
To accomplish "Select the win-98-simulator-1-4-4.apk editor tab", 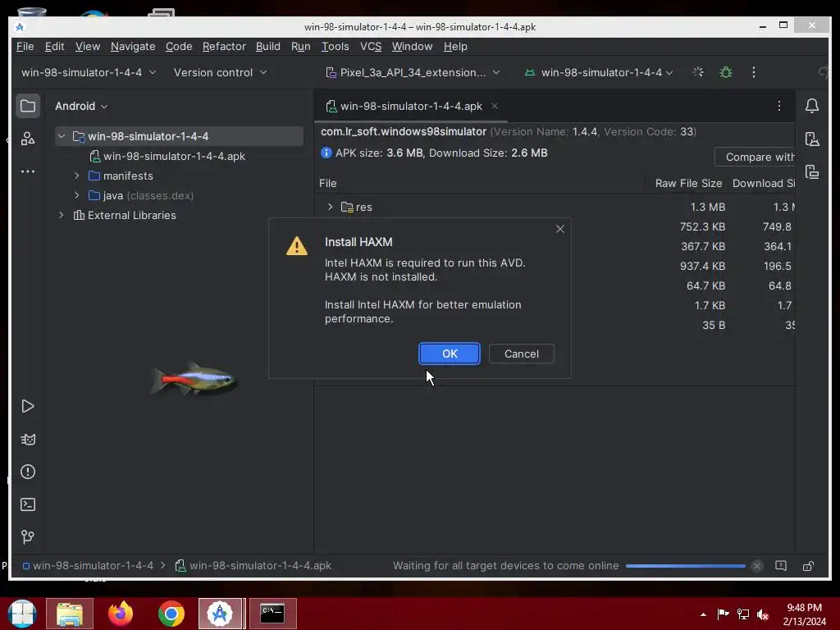I will (x=412, y=106).
